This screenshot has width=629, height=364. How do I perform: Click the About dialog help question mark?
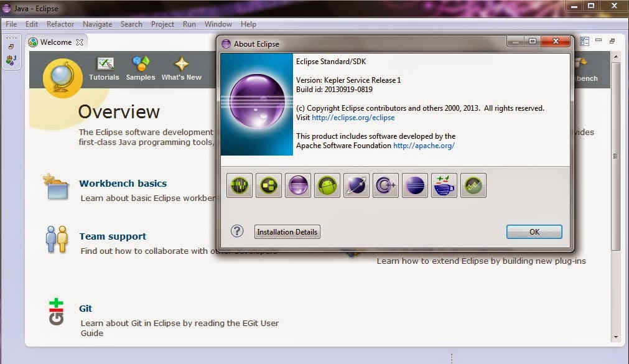[x=237, y=231]
